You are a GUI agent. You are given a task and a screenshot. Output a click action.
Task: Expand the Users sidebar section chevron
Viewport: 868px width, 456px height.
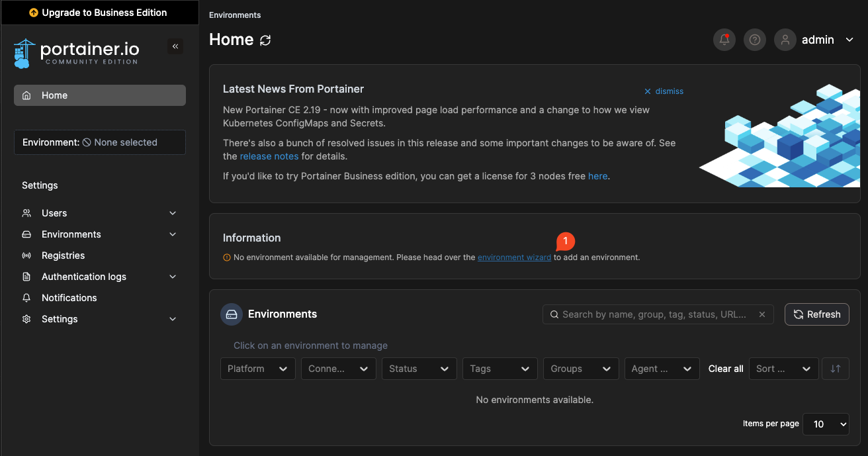pos(173,213)
